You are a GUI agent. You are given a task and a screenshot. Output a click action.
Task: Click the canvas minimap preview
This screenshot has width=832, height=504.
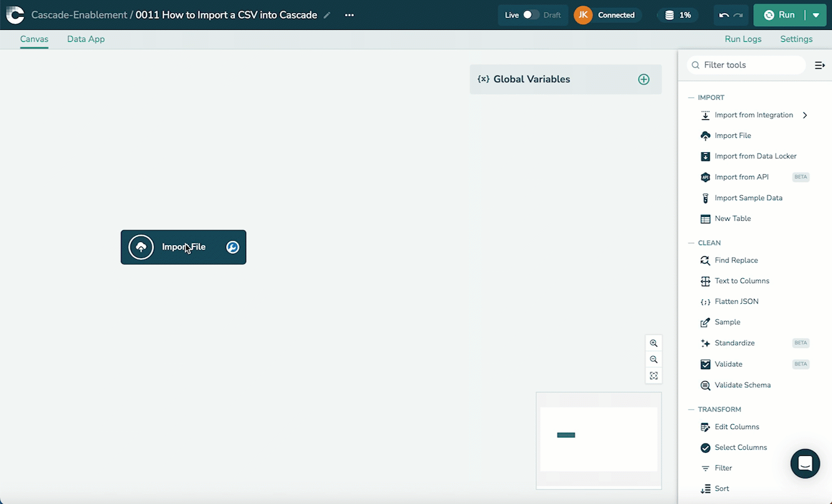[598, 439]
